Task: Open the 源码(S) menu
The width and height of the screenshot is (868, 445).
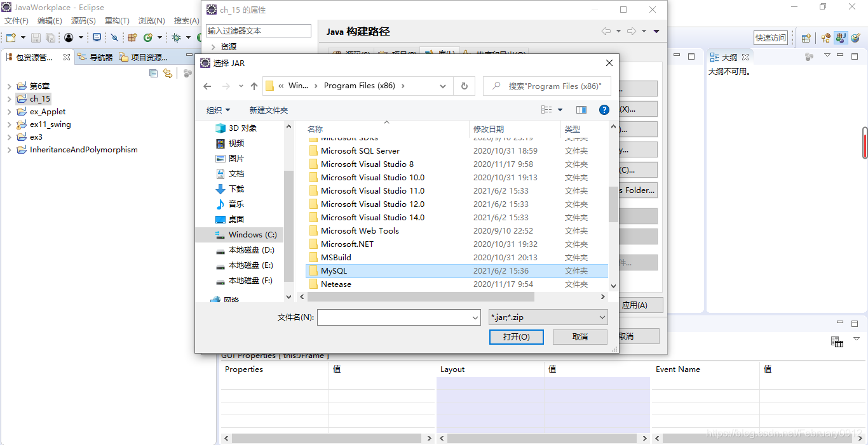Action: [x=83, y=21]
